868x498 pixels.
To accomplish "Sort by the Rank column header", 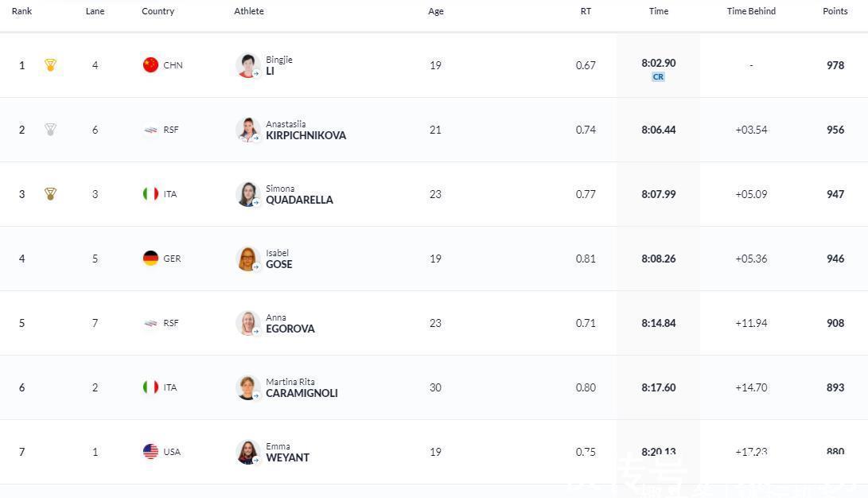I will [x=21, y=11].
